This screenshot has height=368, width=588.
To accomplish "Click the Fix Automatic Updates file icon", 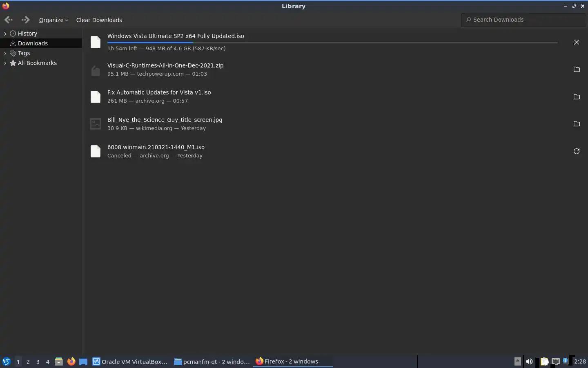I will click(x=95, y=97).
